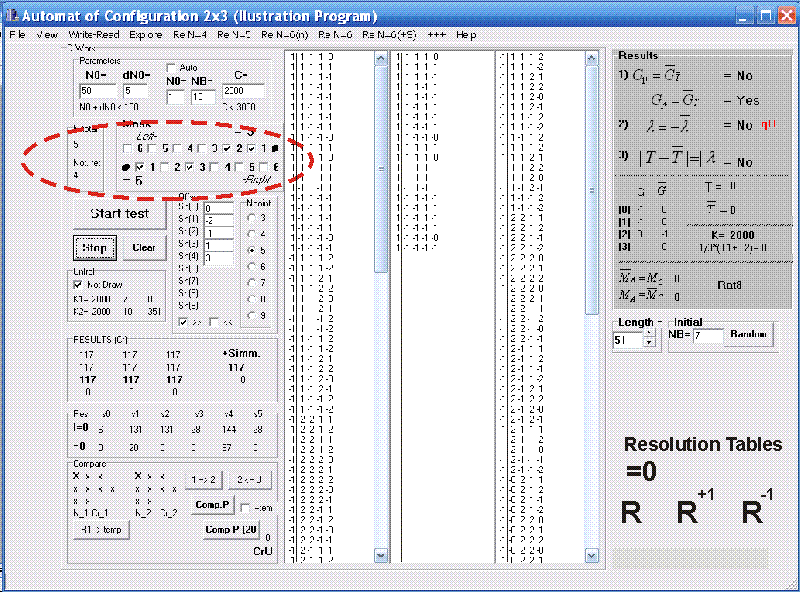
Task: Open the +++ menu
Action: [436, 35]
